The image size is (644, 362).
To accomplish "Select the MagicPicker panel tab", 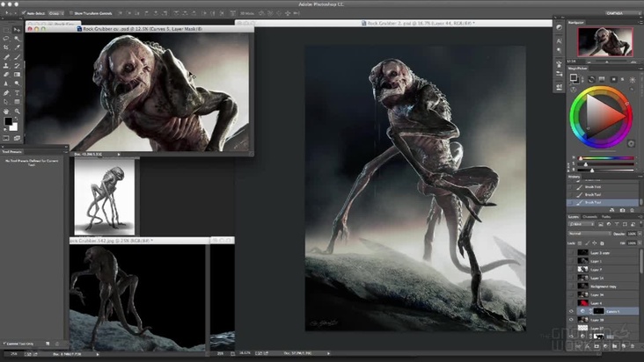I will (x=578, y=68).
